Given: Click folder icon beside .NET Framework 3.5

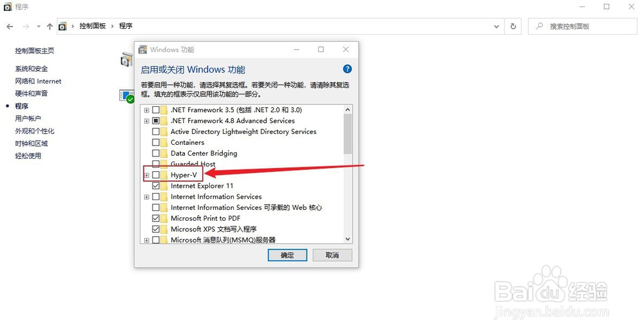Looking at the screenshot, I should [x=164, y=110].
